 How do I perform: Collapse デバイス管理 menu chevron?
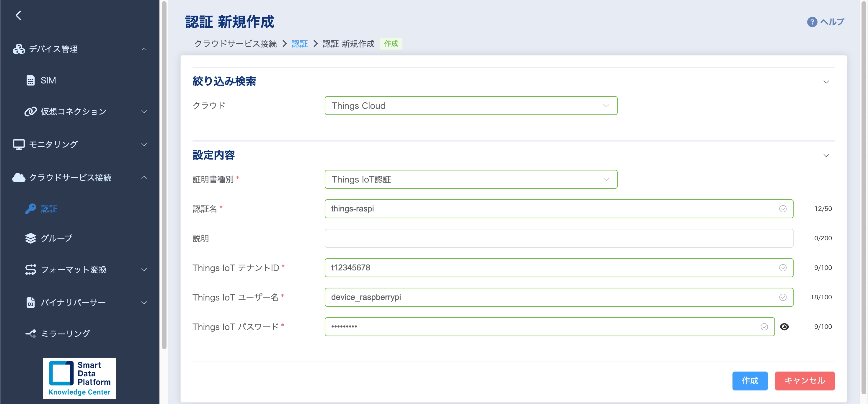pos(144,49)
